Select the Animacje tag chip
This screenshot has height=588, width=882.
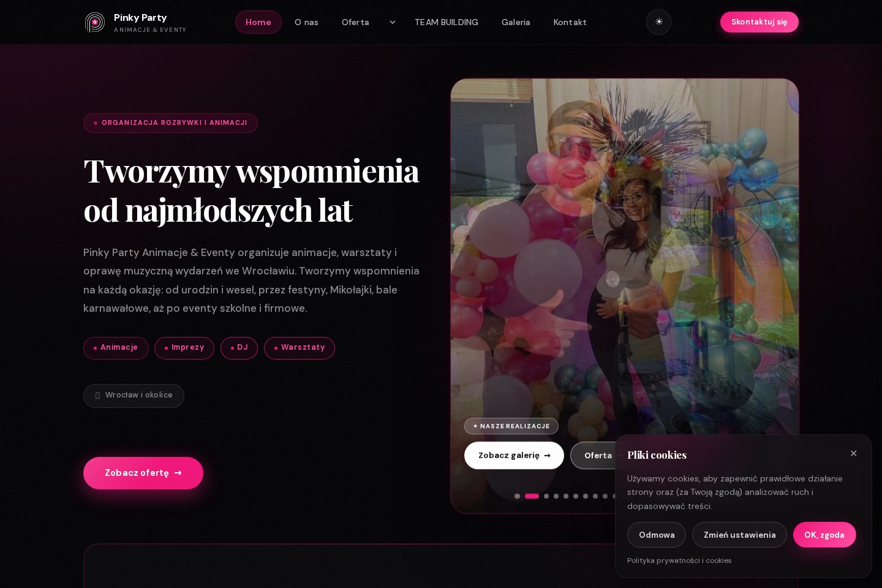(x=116, y=348)
